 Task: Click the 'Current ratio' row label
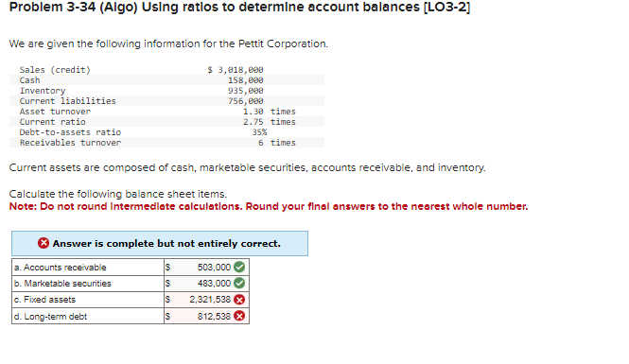[x=53, y=122]
